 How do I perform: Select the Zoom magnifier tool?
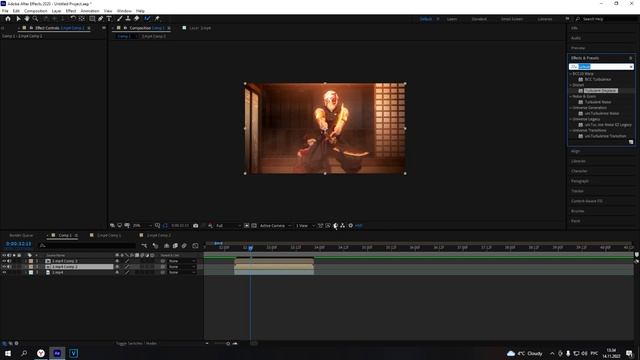[x=36, y=19]
